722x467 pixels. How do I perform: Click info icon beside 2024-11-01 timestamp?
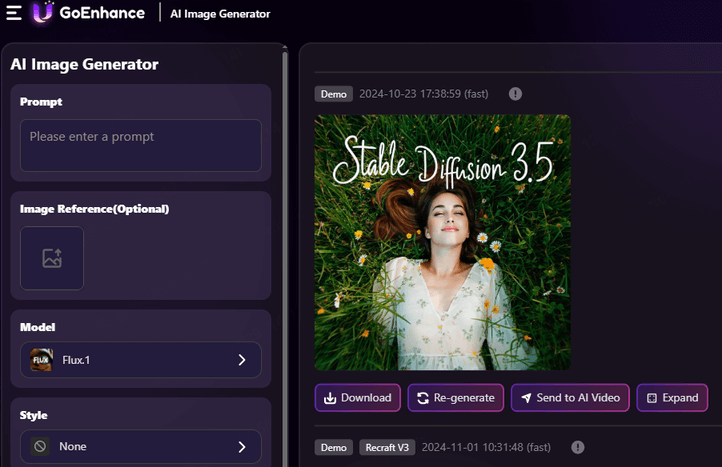click(578, 447)
